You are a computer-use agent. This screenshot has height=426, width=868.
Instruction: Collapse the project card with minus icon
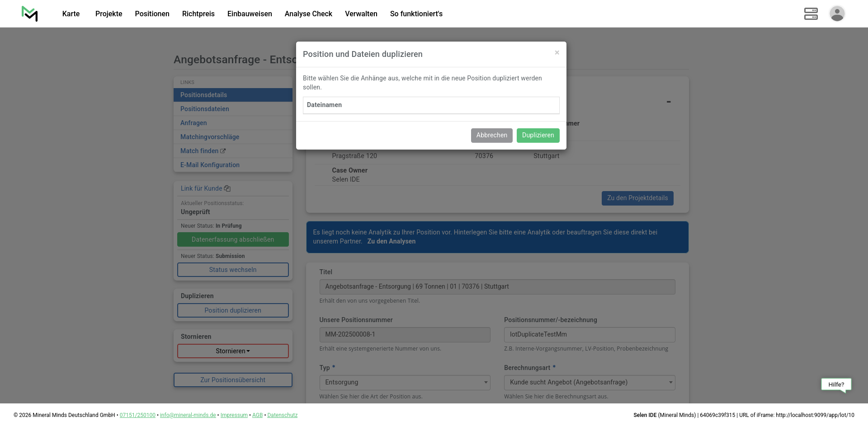click(x=668, y=102)
